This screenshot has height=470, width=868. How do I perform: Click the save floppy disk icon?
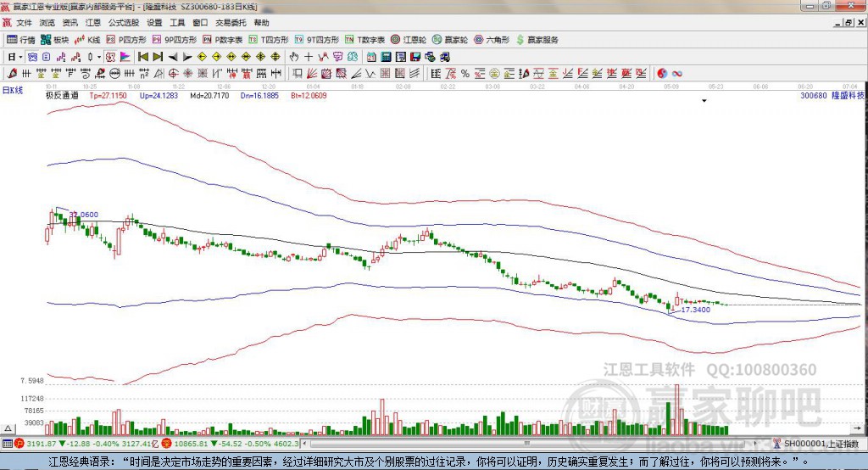click(415, 57)
